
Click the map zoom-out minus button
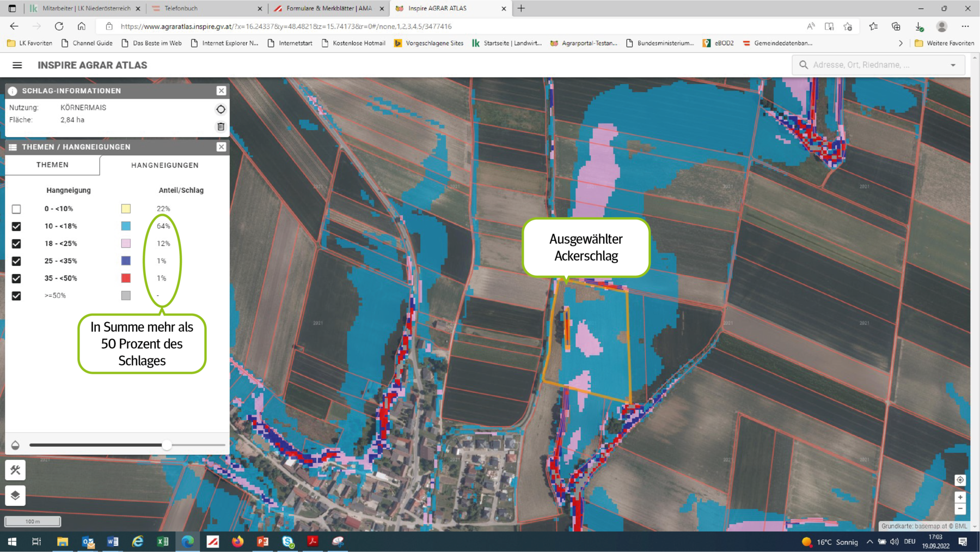coord(960,508)
